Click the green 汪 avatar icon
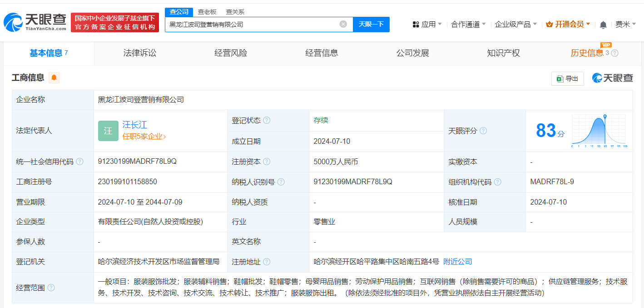The image size is (644, 308). (107, 131)
